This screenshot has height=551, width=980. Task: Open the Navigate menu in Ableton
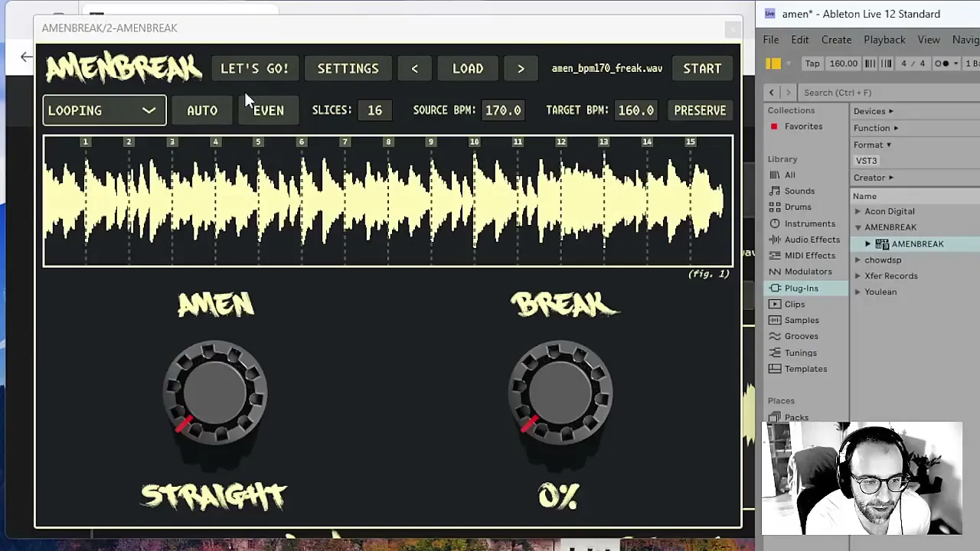pyautogui.click(x=965, y=40)
